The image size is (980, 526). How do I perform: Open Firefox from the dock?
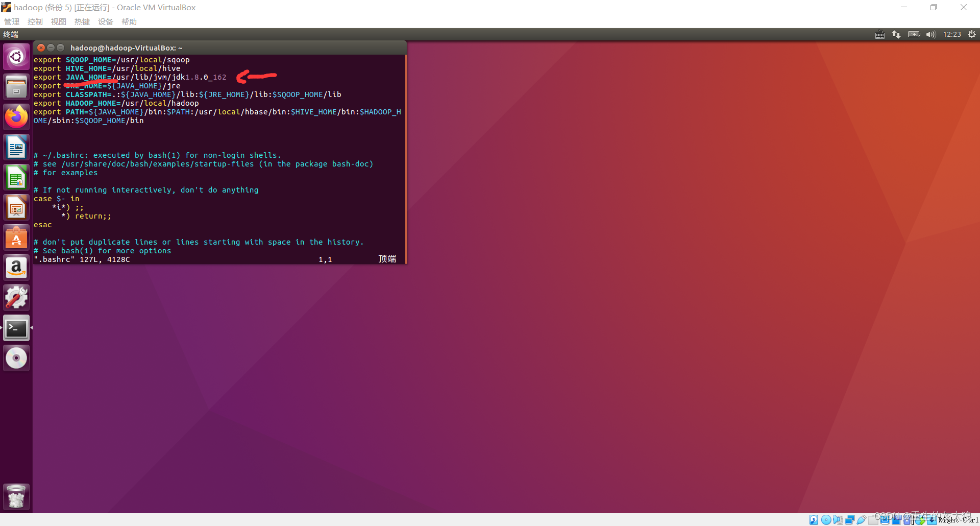tap(16, 116)
